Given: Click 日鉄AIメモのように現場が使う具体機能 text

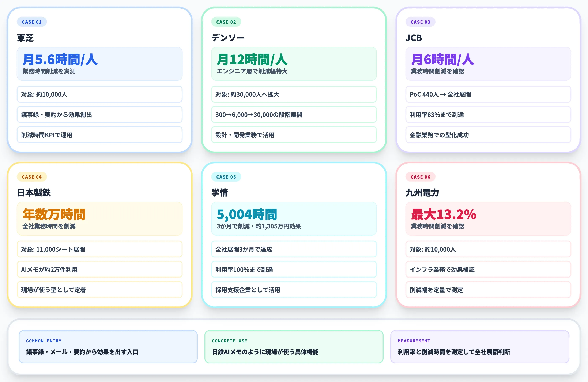Looking at the screenshot, I should click(x=265, y=352).
